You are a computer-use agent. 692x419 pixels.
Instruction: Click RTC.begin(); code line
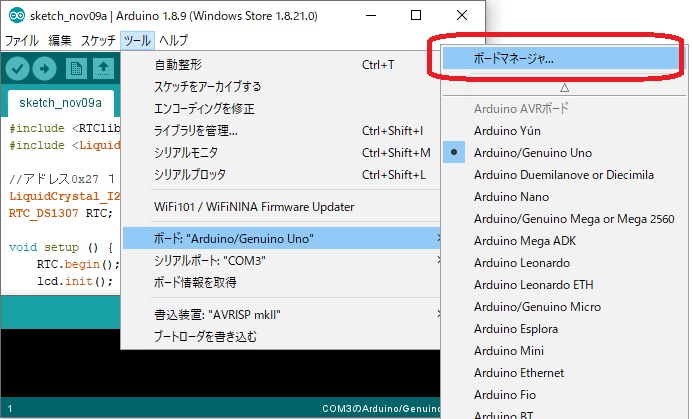[x=78, y=264]
